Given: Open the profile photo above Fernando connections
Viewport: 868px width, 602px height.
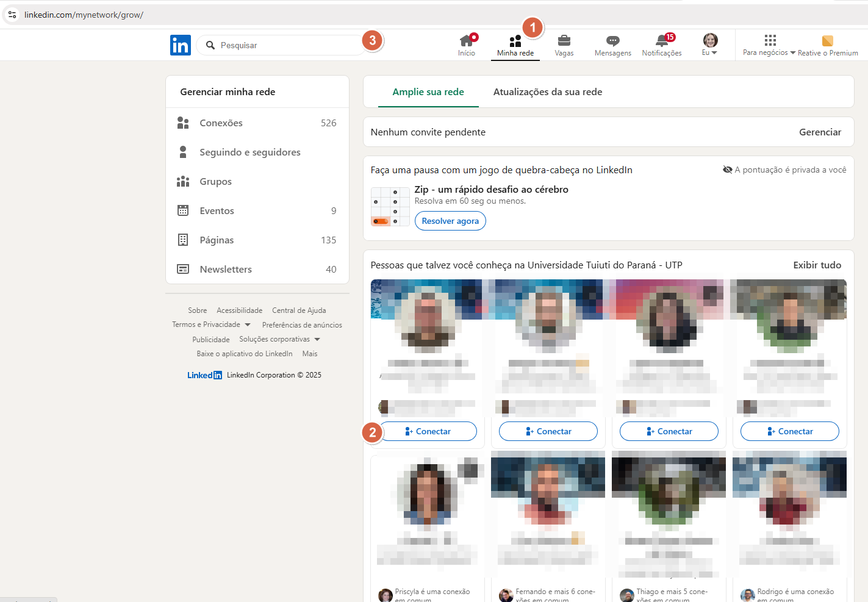Looking at the screenshot, I should (x=548, y=494).
